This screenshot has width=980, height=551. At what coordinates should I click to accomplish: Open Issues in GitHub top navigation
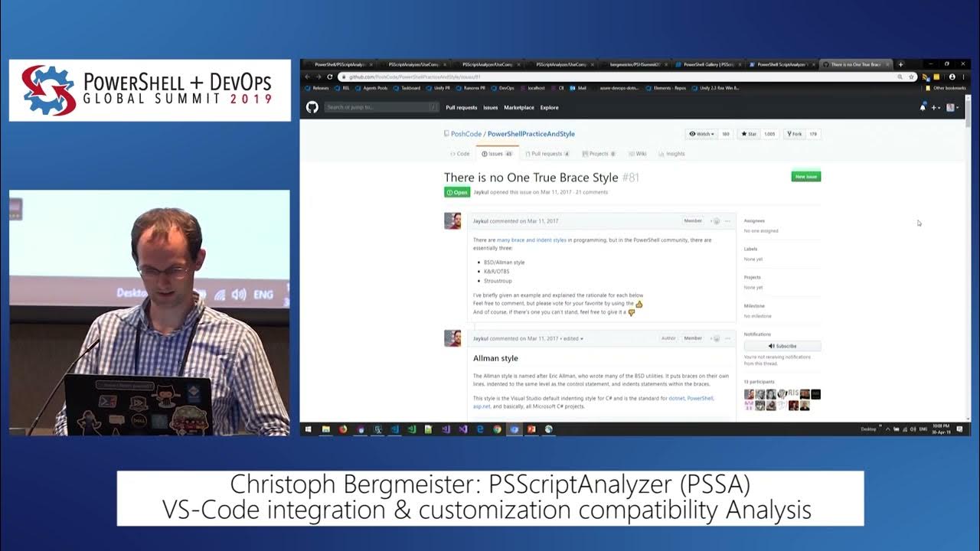coord(491,108)
